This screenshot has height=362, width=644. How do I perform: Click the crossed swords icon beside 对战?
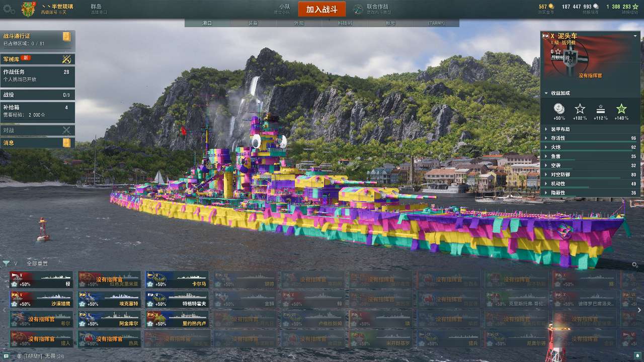(x=66, y=130)
